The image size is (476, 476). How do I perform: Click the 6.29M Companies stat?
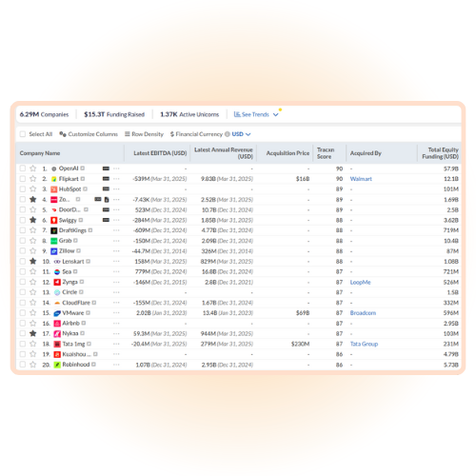click(x=44, y=114)
